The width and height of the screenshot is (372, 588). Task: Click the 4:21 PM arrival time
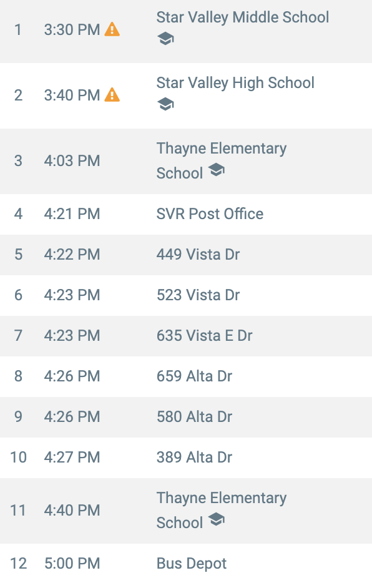pos(72,214)
